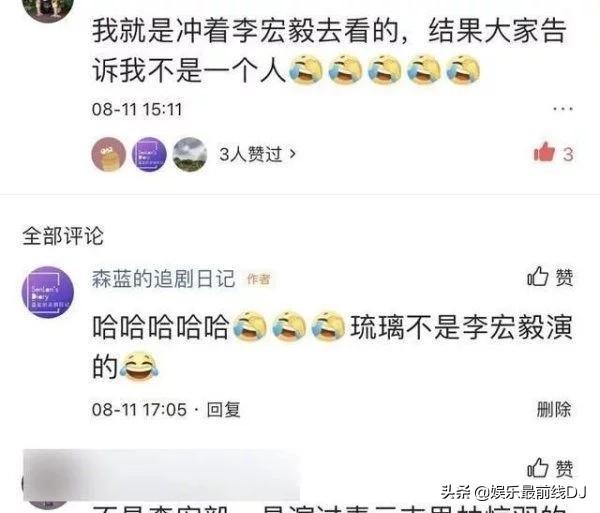Open the 森蓝的追剧日记 profile avatar

click(x=48, y=292)
